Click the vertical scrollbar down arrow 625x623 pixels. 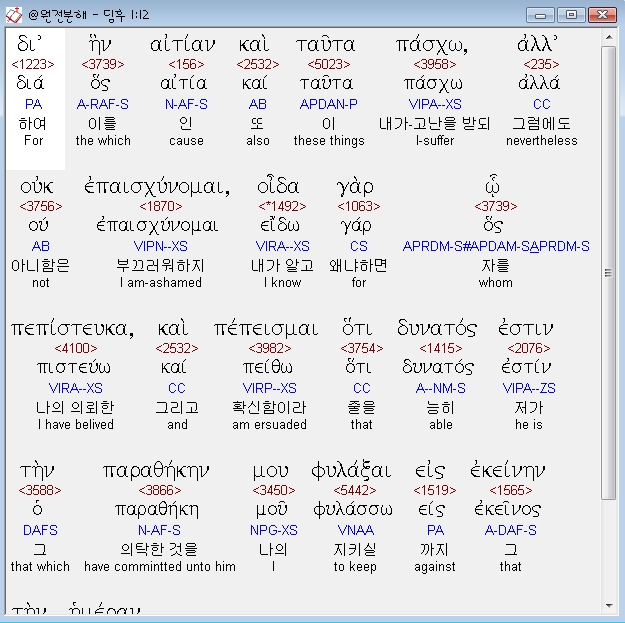pos(609,606)
